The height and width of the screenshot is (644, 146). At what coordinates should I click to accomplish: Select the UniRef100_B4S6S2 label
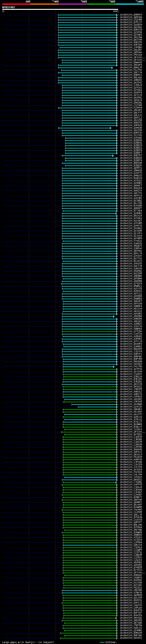coord(131,387)
